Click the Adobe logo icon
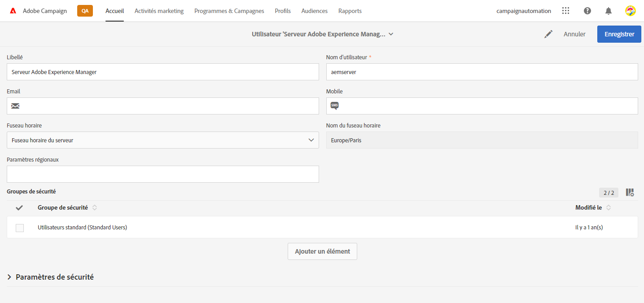Screen dimensions: 644x303 13,11
